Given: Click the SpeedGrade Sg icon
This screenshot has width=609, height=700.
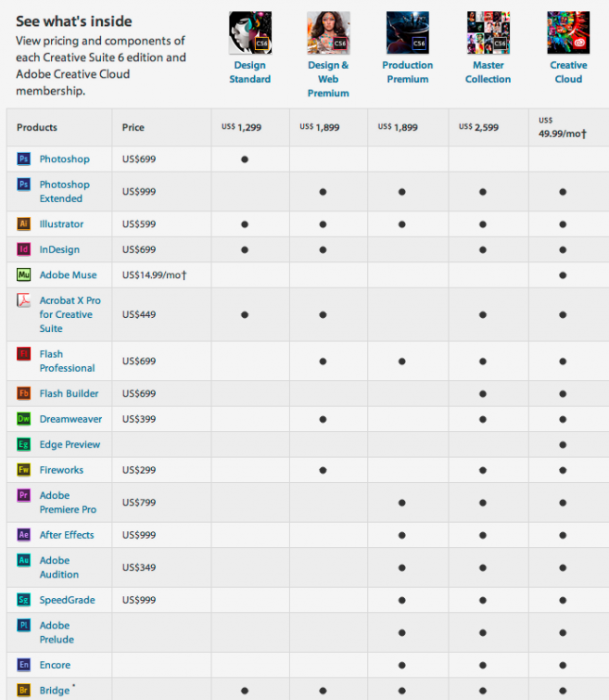Looking at the screenshot, I should tap(24, 599).
